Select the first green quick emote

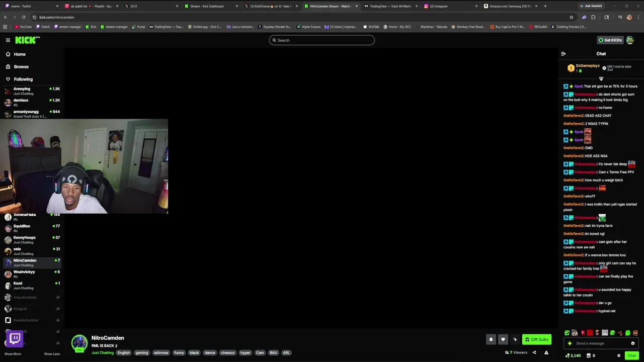click(x=567, y=333)
